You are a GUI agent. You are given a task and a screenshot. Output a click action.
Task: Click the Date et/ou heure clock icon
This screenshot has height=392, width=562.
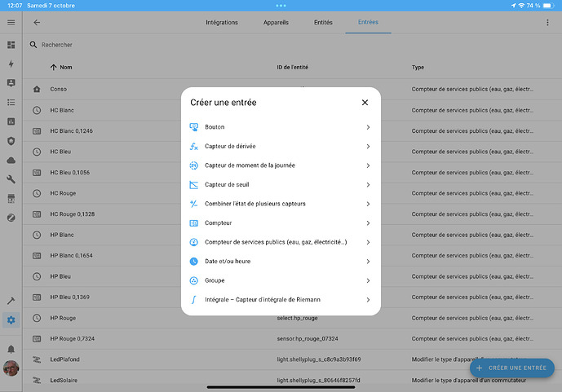tap(193, 262)
